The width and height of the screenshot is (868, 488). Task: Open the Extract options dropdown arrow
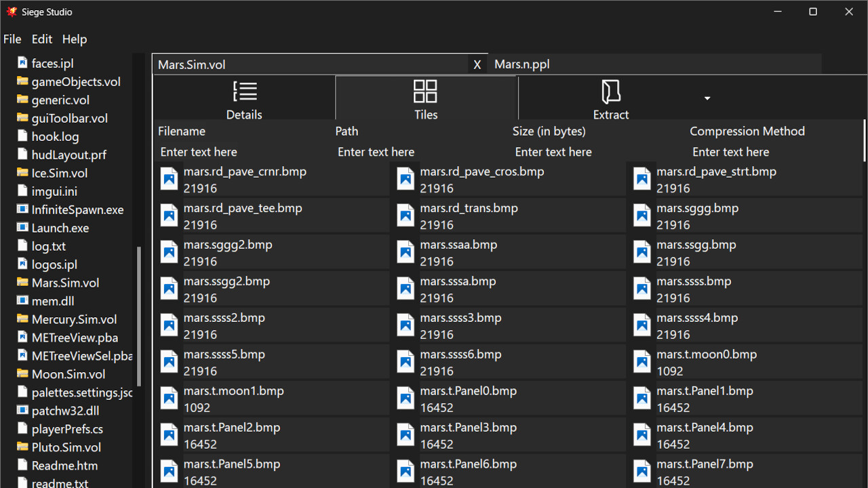point(707,98)
